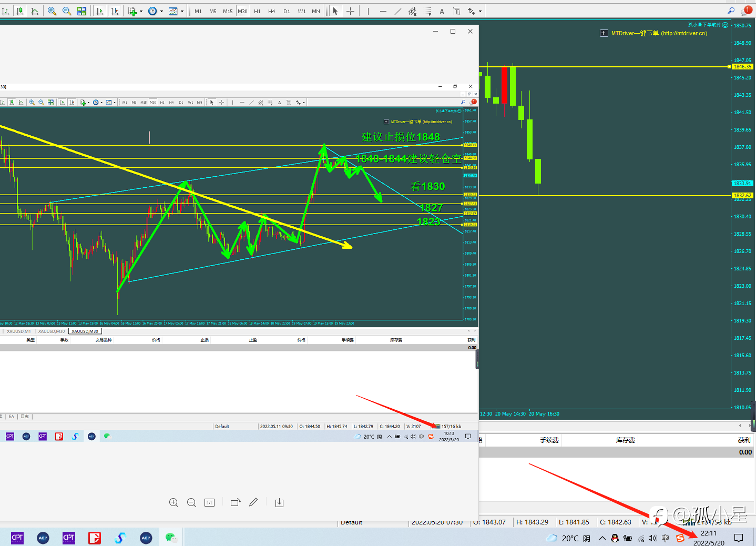The width and height of the screenshot is (756, 546).
Task: Select H4 timeframe in main toolbar
Action: (x=272, y=11)
